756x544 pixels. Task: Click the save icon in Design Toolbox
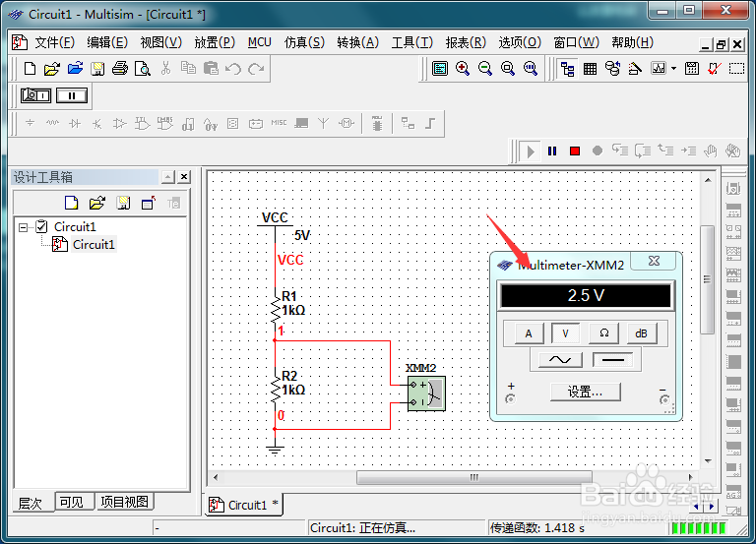123,203
